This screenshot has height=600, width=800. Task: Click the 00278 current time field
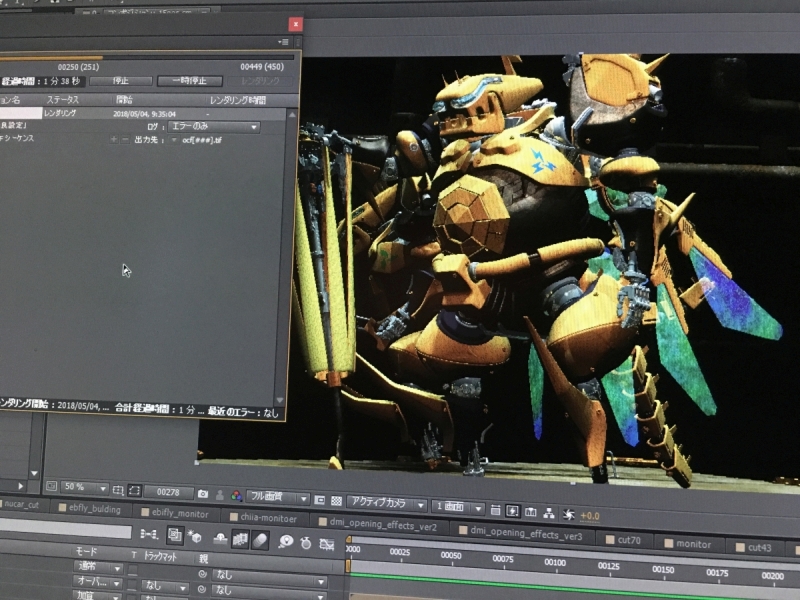click(x=167, y=492)
